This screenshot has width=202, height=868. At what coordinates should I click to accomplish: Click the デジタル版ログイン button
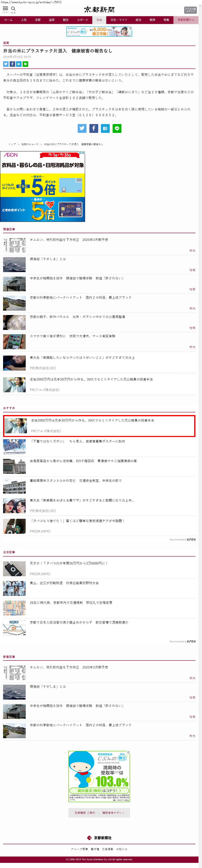click(x=190, y=10)
